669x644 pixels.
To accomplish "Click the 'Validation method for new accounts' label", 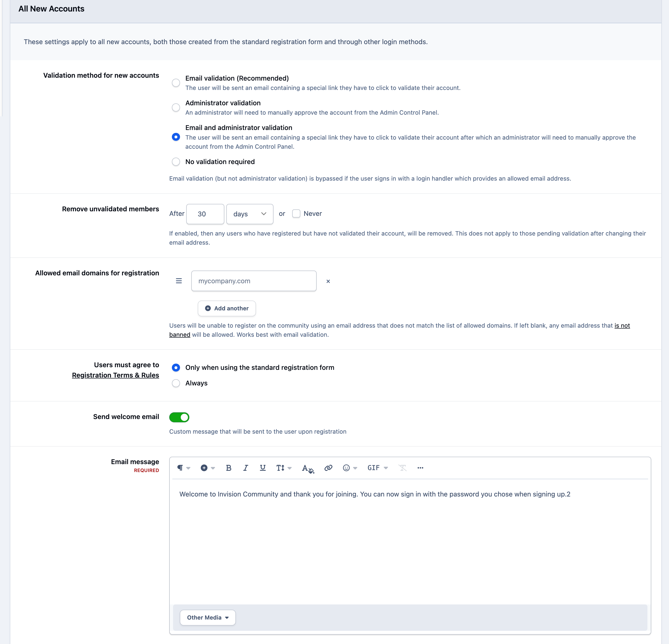I will [101, 76].
